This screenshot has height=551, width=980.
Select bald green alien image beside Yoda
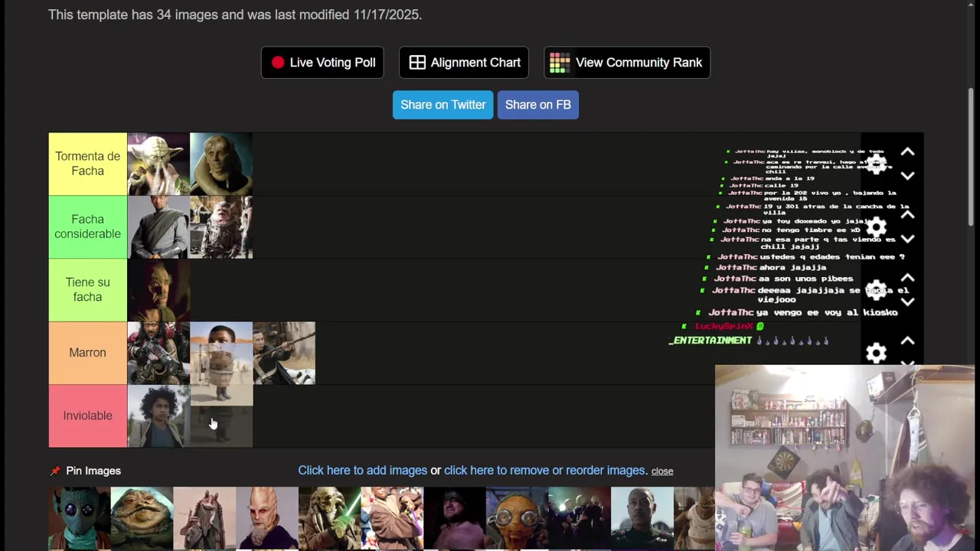coord(221,164)
